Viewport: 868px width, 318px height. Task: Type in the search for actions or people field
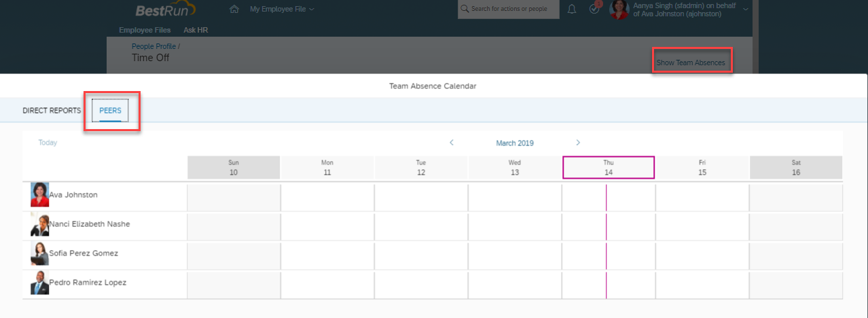509,9
